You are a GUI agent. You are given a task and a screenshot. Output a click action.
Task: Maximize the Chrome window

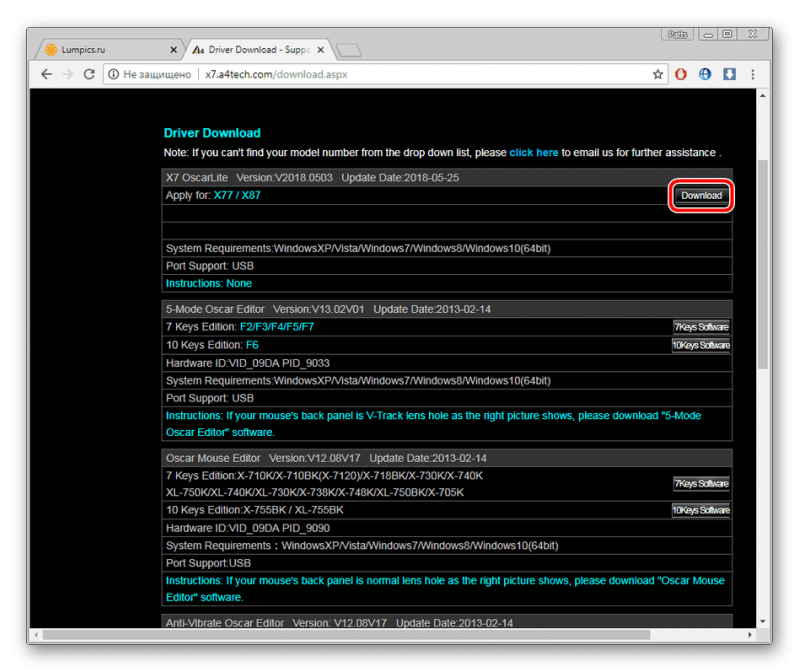pos(728,35)
